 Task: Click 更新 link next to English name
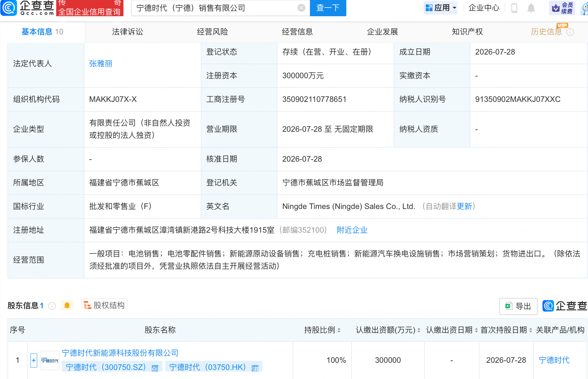coord(464,206)
